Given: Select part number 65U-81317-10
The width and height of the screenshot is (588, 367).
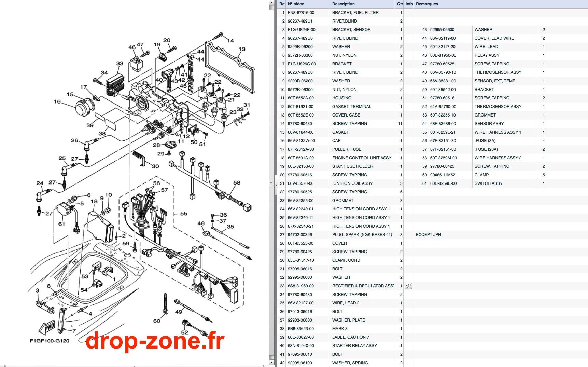Looking at the screenshot, I should click(301, 260).
